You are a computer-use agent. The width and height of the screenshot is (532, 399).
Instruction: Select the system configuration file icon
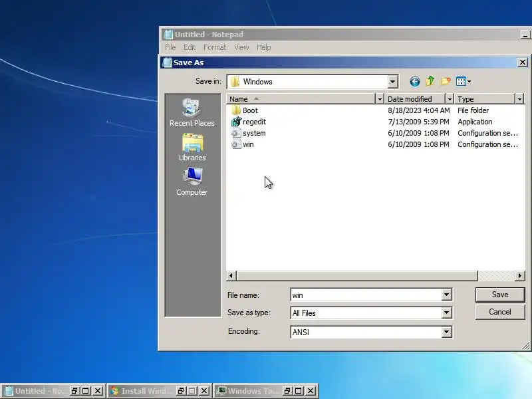tap(236, 133)
